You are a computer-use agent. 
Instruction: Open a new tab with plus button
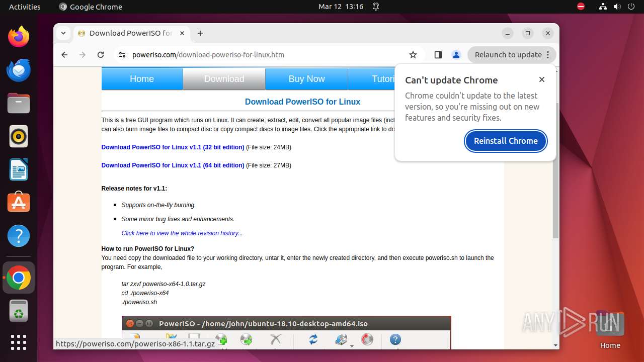click(x=200, y=33)
